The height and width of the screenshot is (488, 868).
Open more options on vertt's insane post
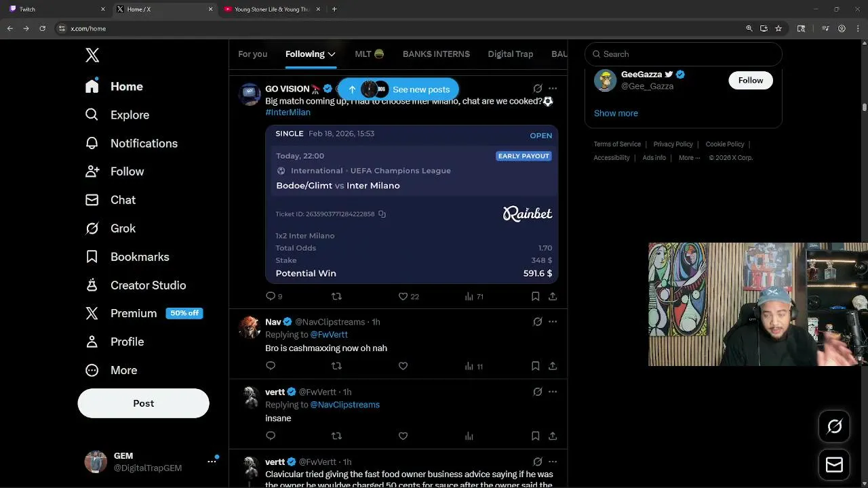[553, 392]
